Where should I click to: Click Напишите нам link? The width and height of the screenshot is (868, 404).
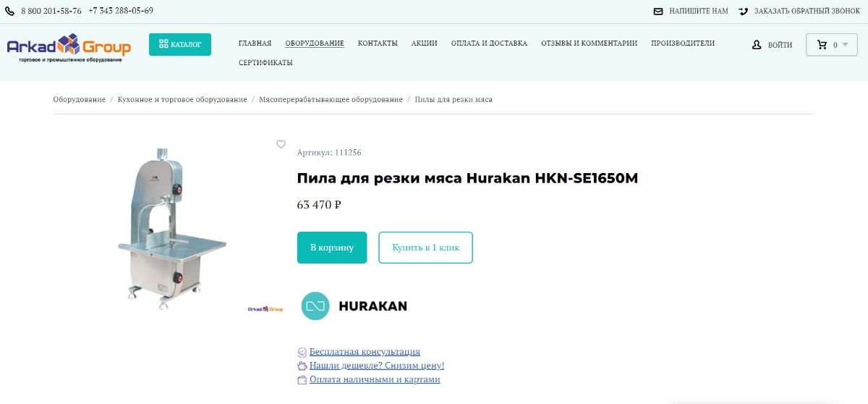coord(698,12)
